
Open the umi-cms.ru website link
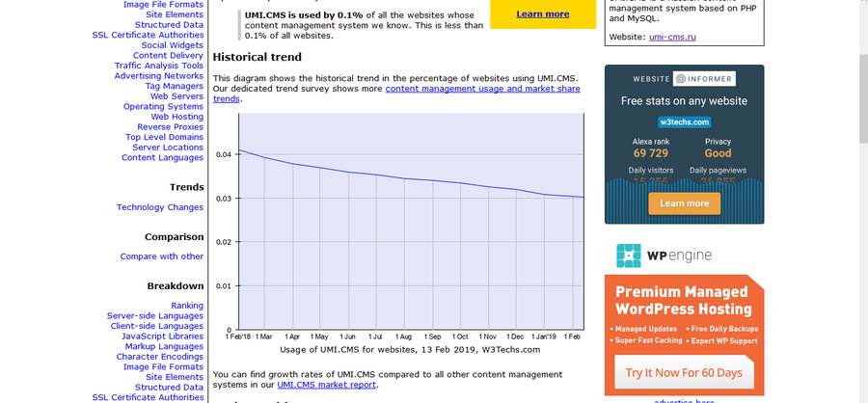click(672, 37)
